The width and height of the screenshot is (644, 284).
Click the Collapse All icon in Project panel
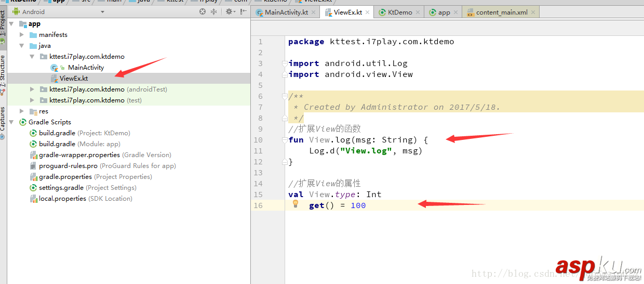coord(214,11)
